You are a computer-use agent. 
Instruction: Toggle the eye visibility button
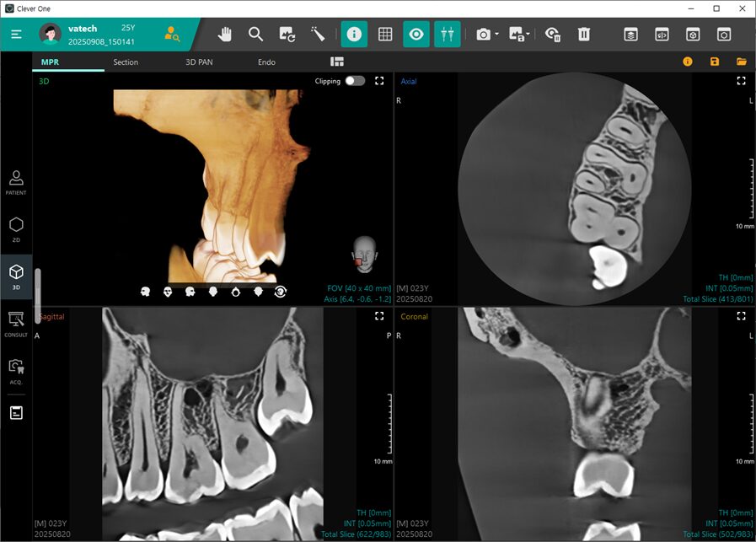tap(416, 35)
